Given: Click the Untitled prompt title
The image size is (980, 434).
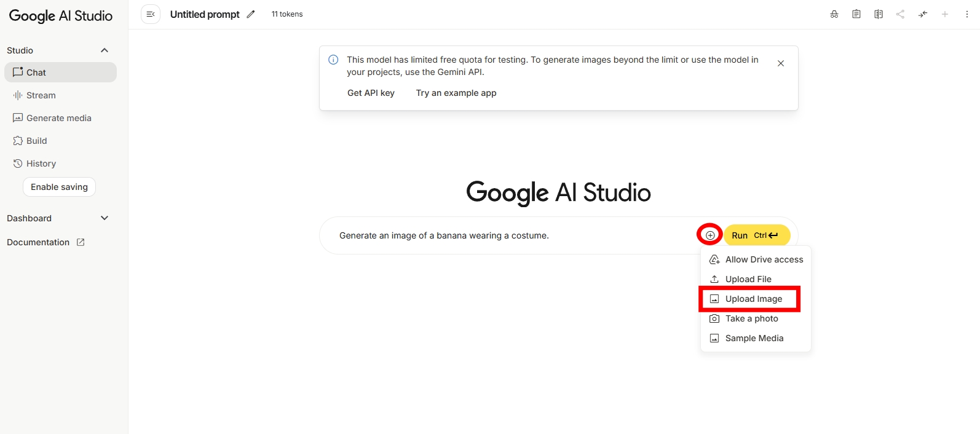Looking at the screenshot, I should coord(205,14).
